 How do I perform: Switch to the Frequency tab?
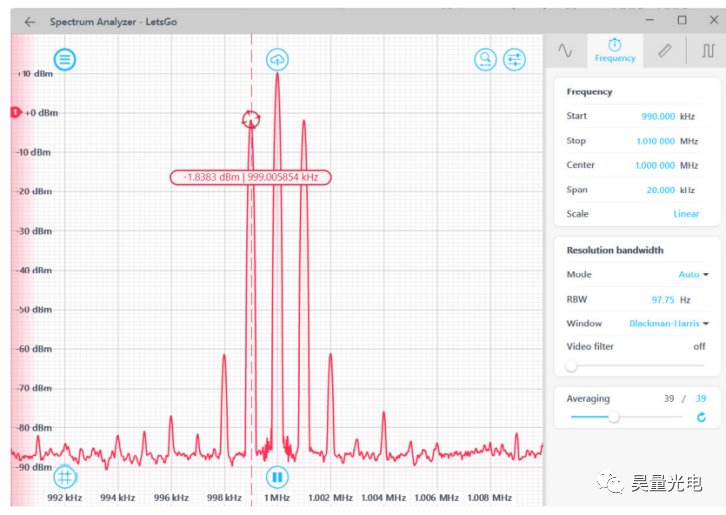click(x=615, y=50)
